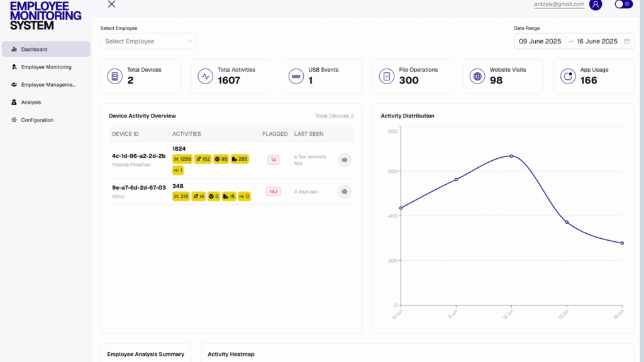Toggle the light/dark theme switch

(x=623, y=4)
